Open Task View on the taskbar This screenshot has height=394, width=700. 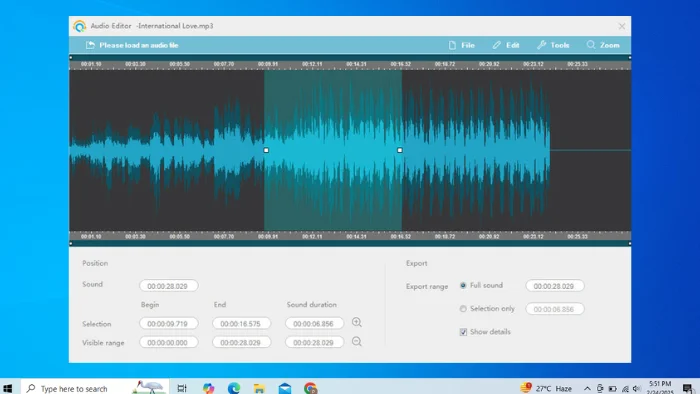point(182,388)
